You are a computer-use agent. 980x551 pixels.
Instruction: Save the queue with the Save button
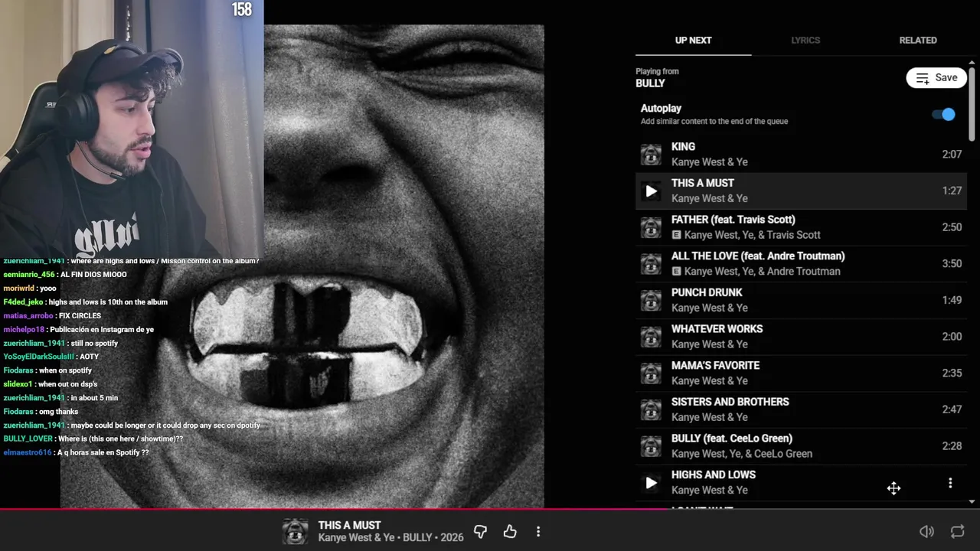(x=936, y=78)
